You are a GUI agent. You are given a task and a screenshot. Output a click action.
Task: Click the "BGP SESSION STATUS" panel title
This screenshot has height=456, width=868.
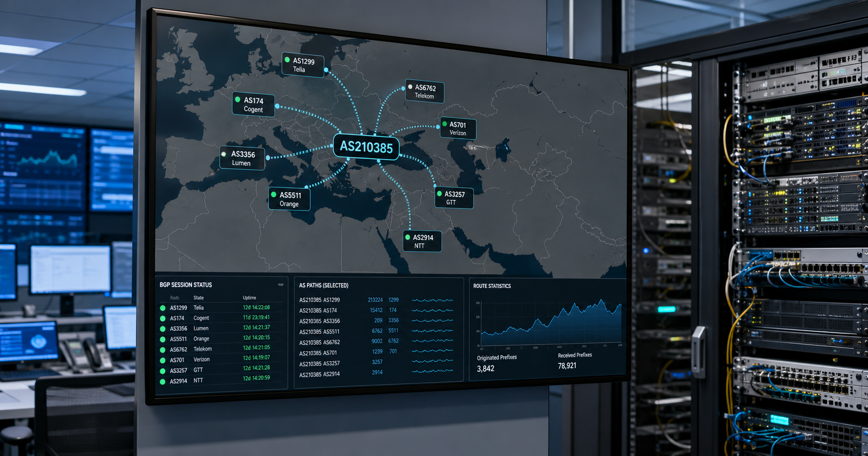coord(186,285)
